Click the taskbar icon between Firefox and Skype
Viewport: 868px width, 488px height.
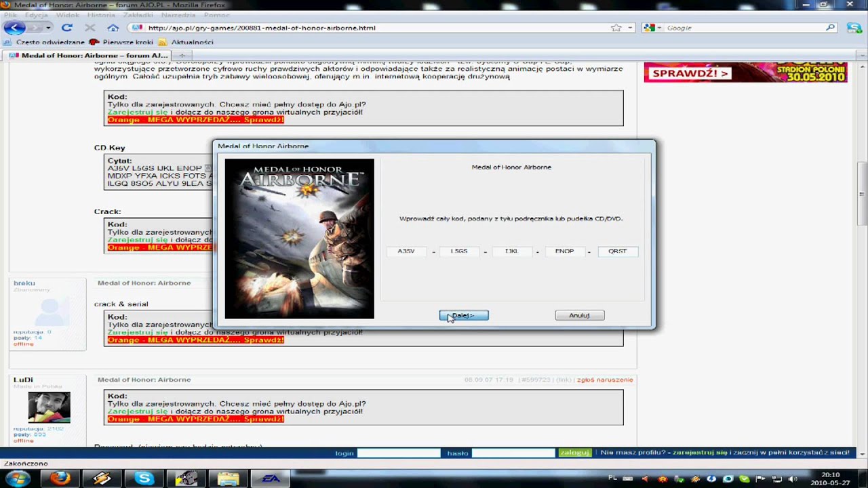pos(102,479)
